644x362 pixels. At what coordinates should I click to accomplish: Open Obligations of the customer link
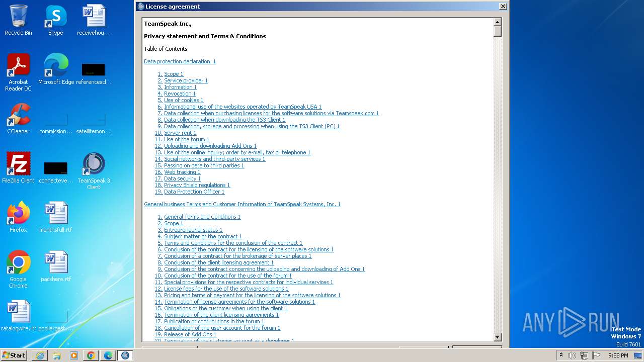(x=225, y=308)
